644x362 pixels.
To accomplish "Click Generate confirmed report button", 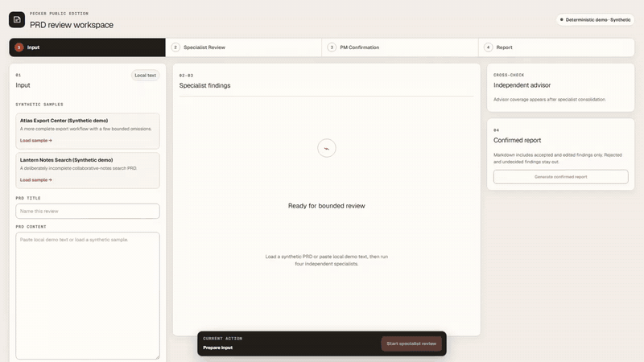I will (560, 177).
